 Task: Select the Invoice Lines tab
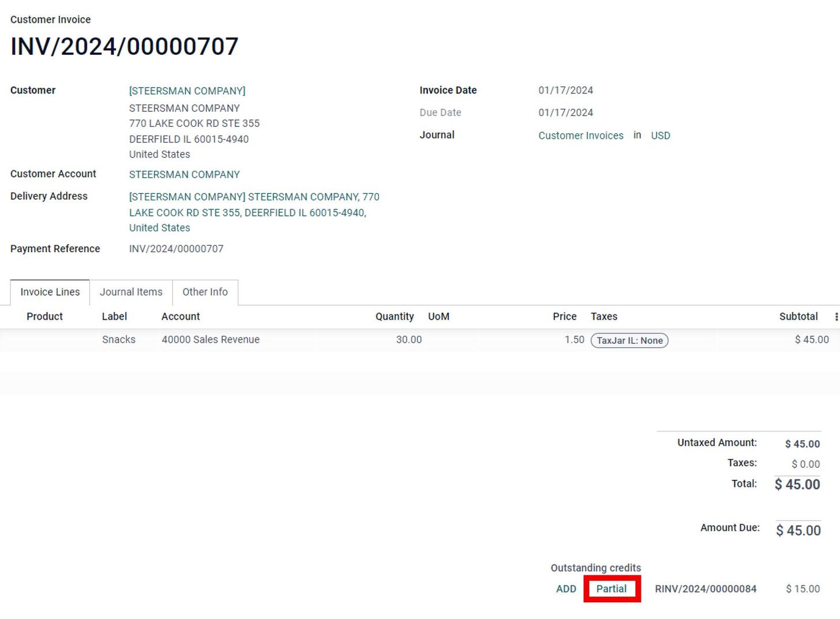point(50,292)
